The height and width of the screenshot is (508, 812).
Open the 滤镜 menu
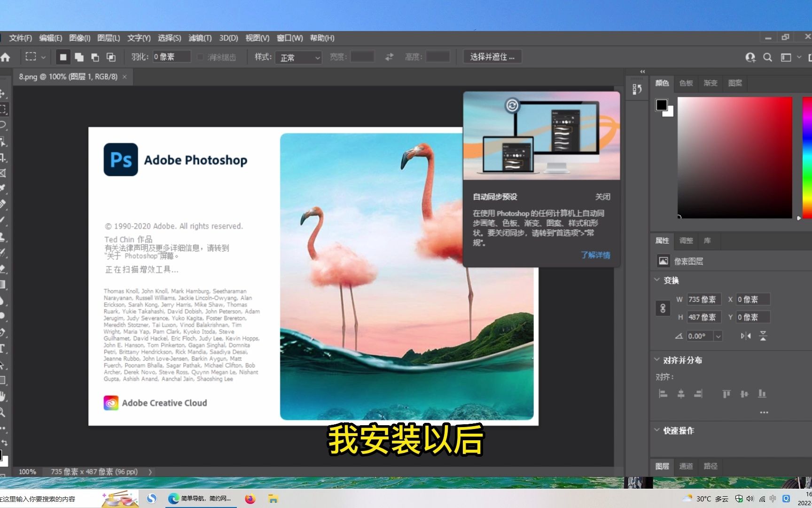coord(200,38)
